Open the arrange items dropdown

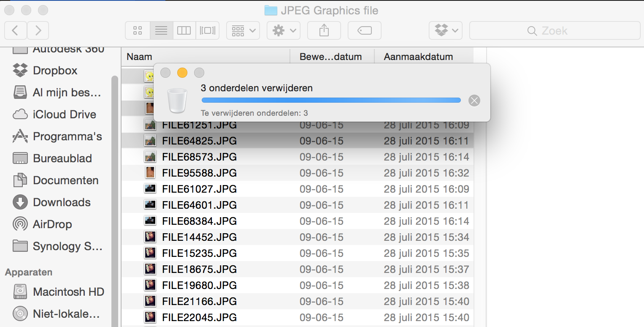243,30
